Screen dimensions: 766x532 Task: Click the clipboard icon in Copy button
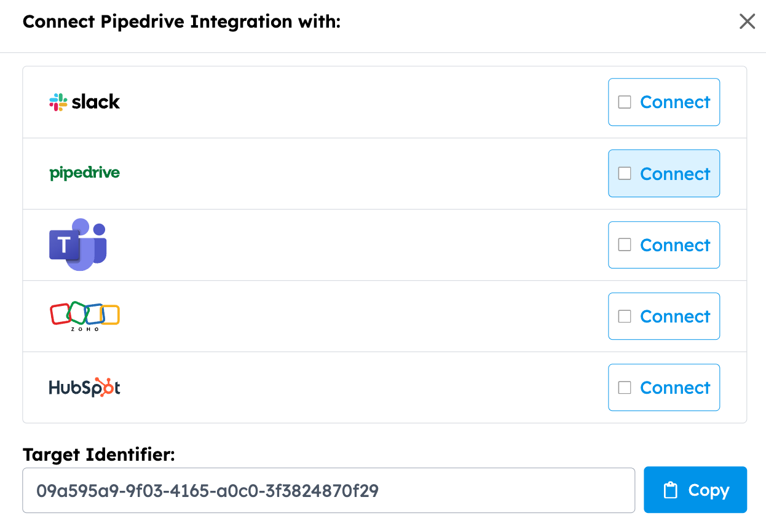point(671,490)
